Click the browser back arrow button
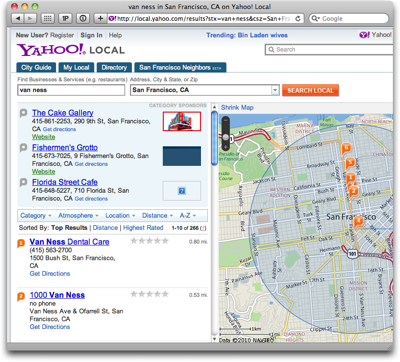 [18, 18]
